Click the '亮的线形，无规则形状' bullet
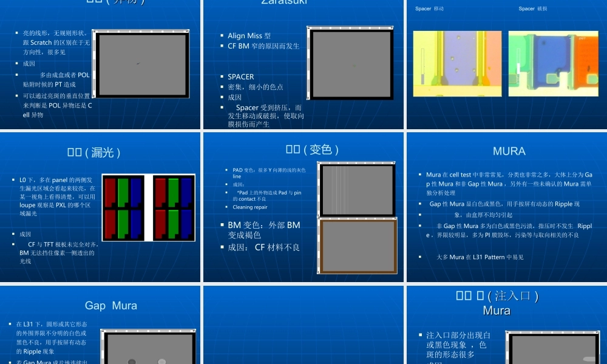Viewport: 607px width, 364px height. coord(56,42)
